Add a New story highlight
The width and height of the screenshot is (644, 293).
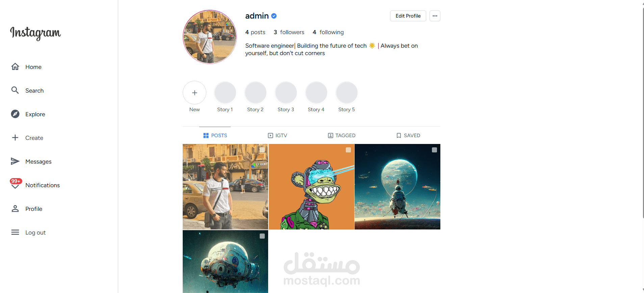click(x=195, y=93)
